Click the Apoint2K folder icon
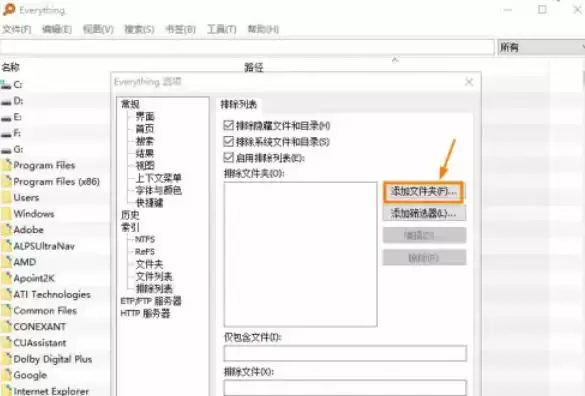Screen dimensions: 585x396 coord(6,278)
